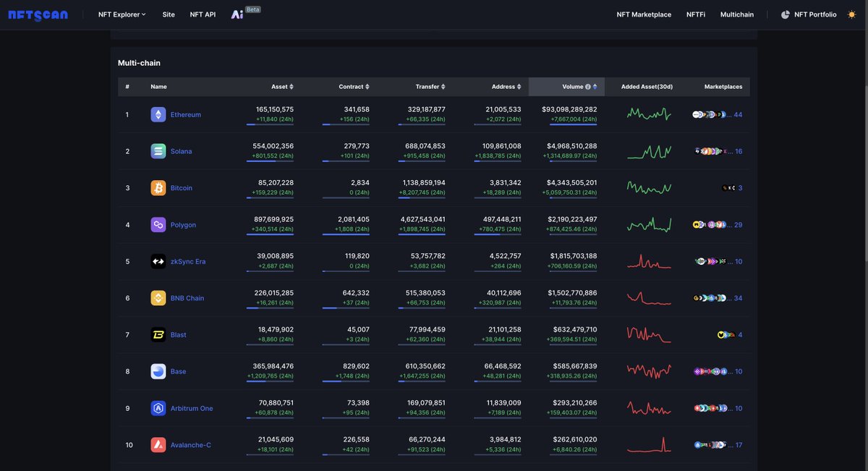Image resolution: width=868 pixels, height=471 pixels.
Task: Open the Arbitrum One name link
Action: (192, 408)
